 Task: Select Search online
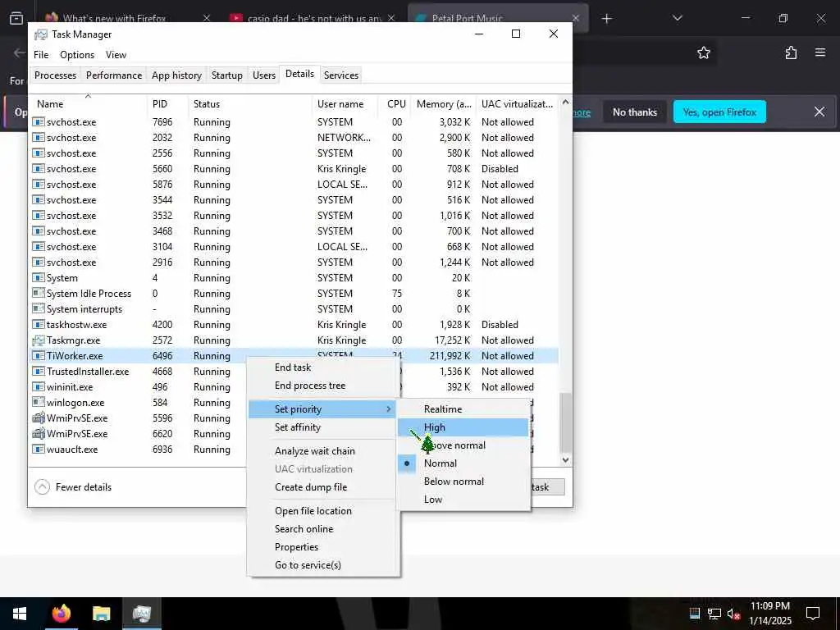tap(322, 529)
